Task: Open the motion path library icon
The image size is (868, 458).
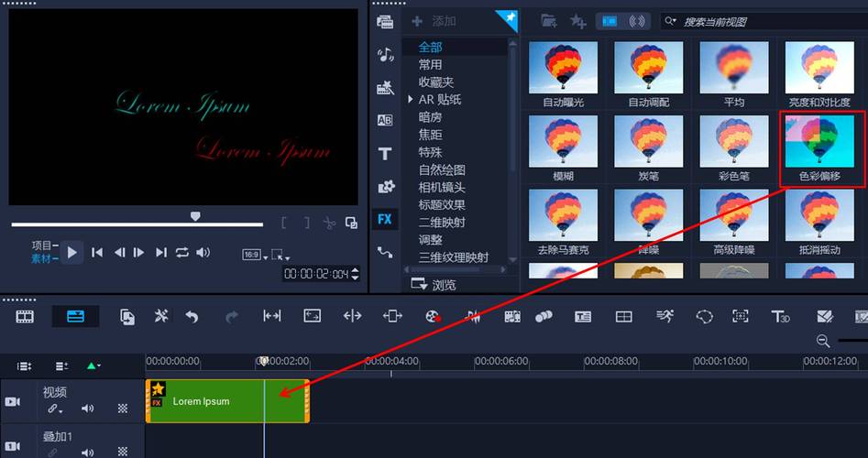Action: pyautogui.click(x=385, y=252)
